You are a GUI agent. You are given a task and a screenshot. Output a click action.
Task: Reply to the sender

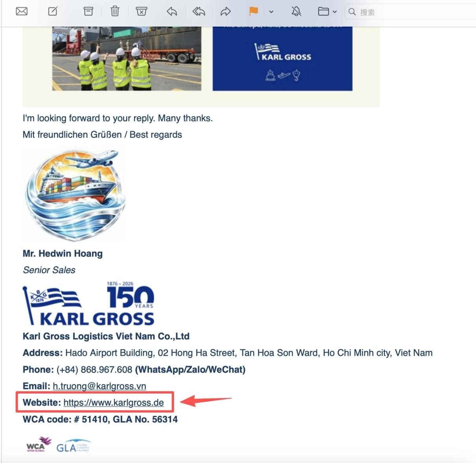pyautogui.click(x=172, y=11)
